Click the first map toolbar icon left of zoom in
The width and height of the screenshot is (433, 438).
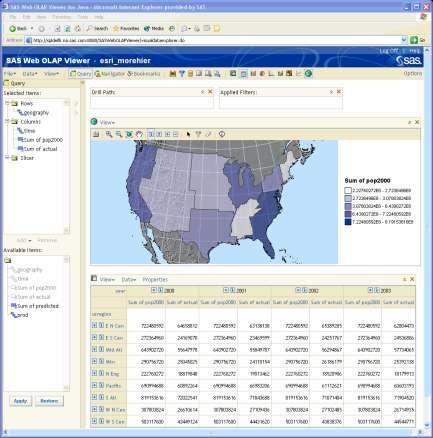click(96, 134)
